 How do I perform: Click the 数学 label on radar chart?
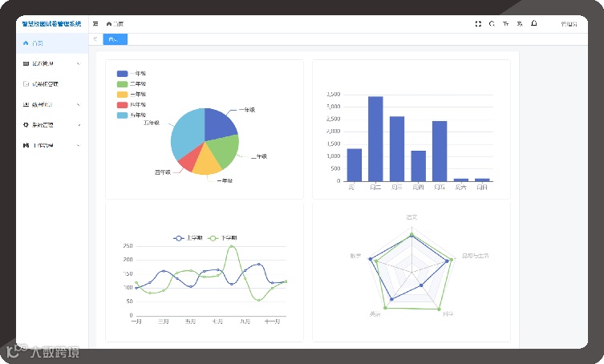tap(355, 256)
